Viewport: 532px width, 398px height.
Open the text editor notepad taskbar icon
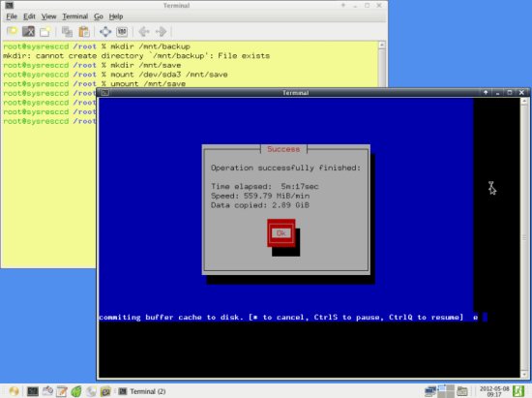62,391
